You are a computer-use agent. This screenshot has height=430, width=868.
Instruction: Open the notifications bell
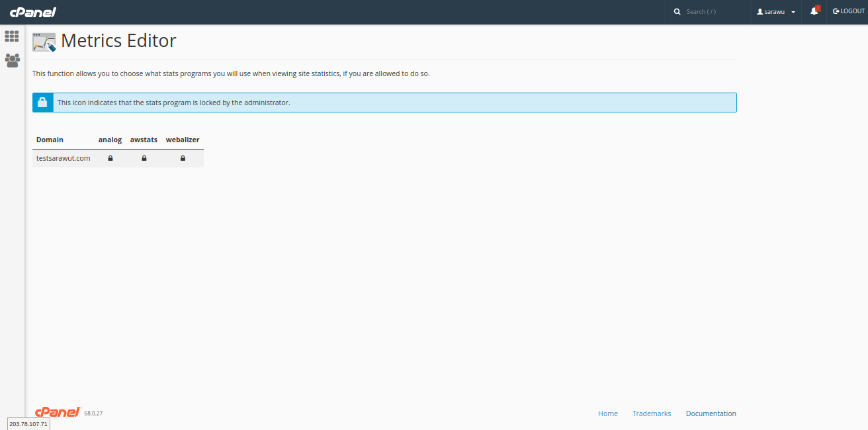click(x=814, y=11)
